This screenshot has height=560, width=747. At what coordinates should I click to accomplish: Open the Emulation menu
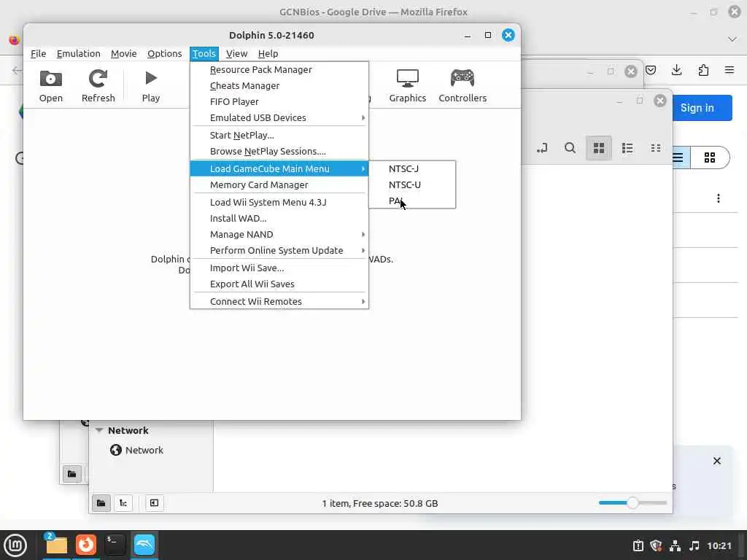click(78, 53)
